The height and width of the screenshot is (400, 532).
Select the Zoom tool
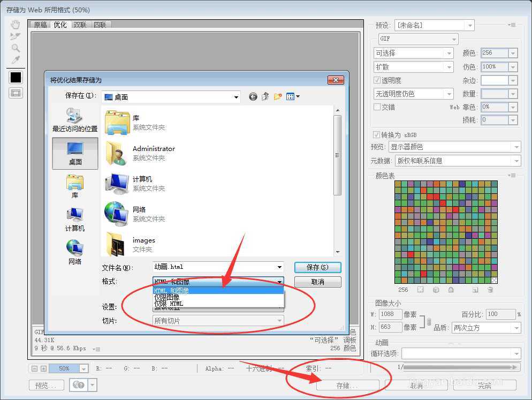point(15,48)
